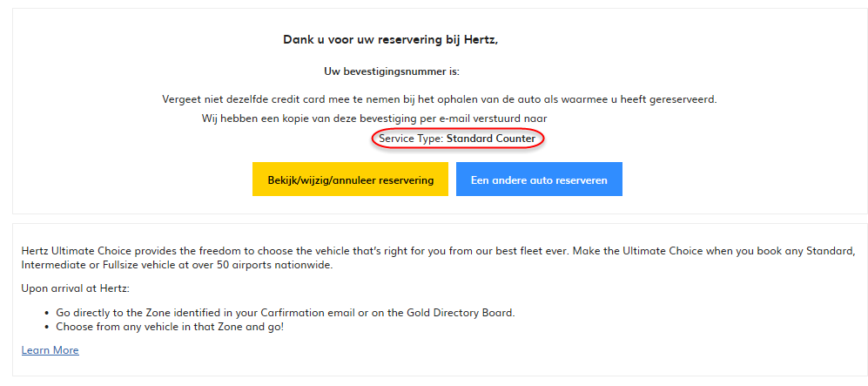Click the bullet dot before Choose from any vehicle
This screenshot has width=868, height=386.
pos(45,327)
